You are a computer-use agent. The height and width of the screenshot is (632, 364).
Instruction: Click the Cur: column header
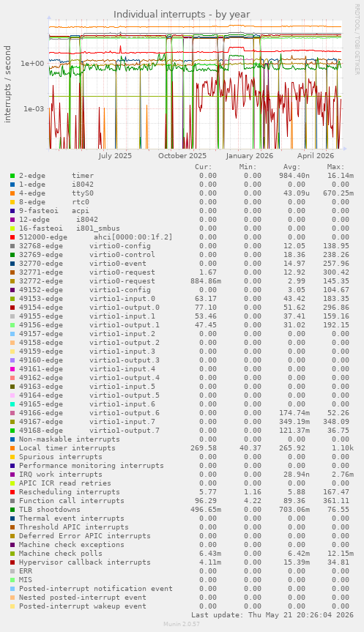pyautogui.click(x=203, y=167)
